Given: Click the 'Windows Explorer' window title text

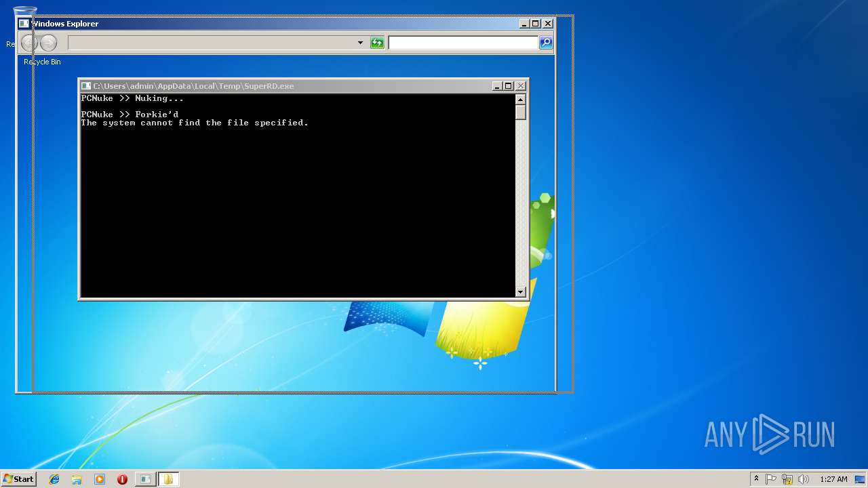Looking at the screenshot, I should pos(65,24).
